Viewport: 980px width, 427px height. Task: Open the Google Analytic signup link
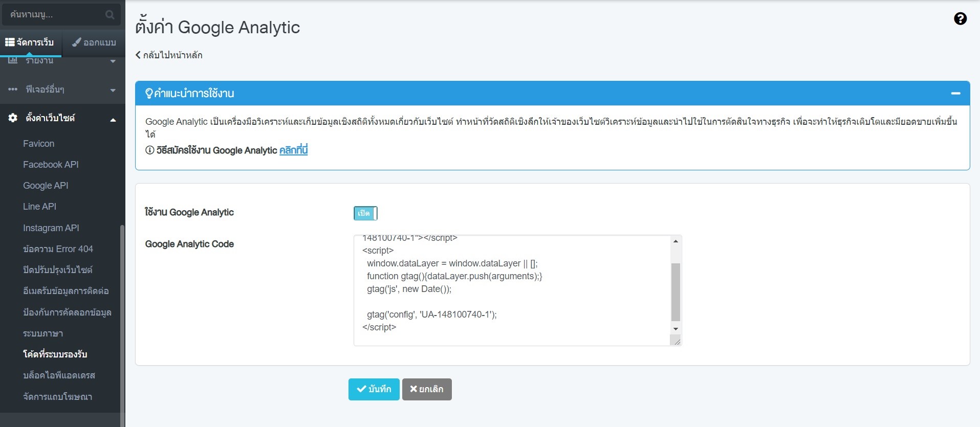(293, 150)
